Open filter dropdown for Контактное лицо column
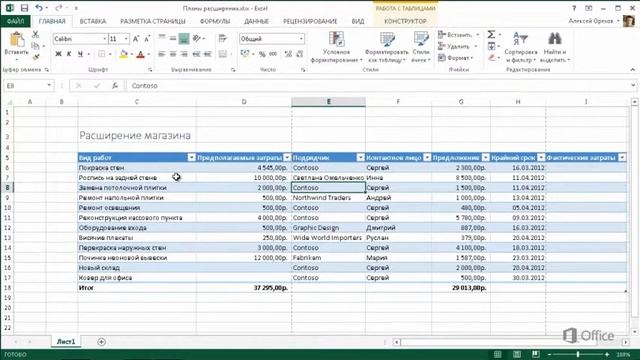Viewport: 640px width, 360px height. click(427, 158)
